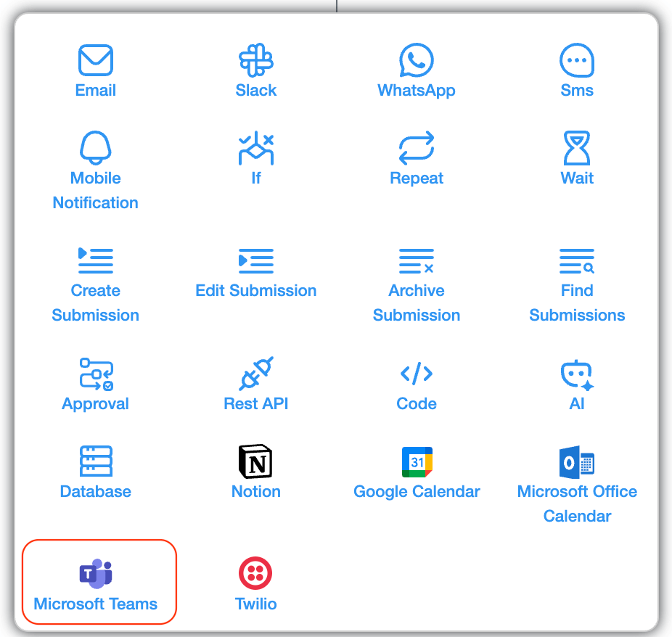Viewport: 672px width, 637px height.
Task: Click the Twilio text label
Action: [256, 604]
